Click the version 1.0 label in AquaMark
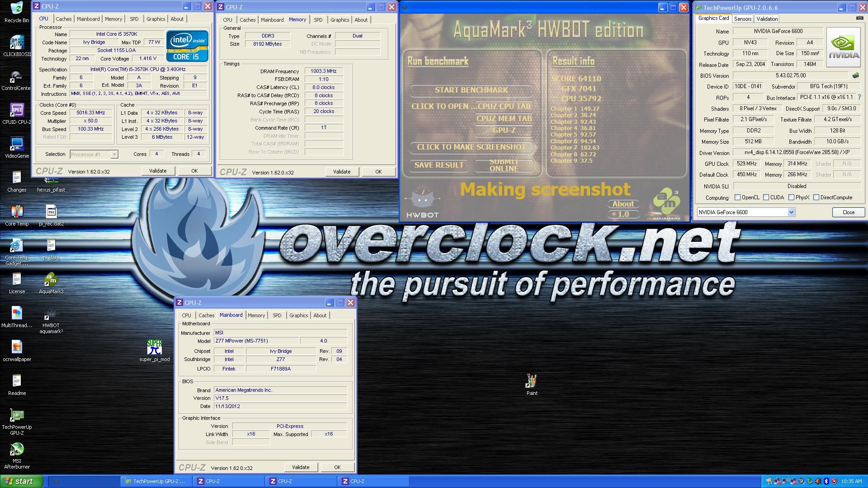The width and height of the screenshot is (868, 488). [623, 215]
